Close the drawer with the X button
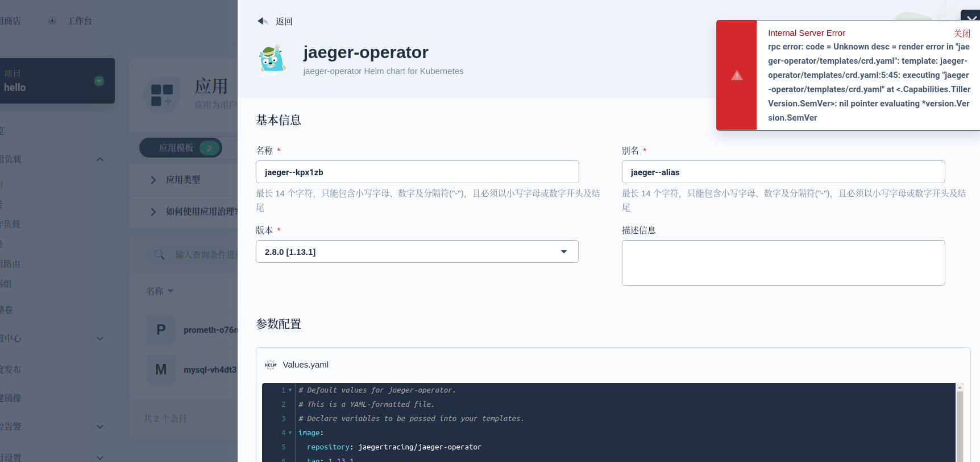The width and height of the screenshot is (980, 462). pos(971,17)
